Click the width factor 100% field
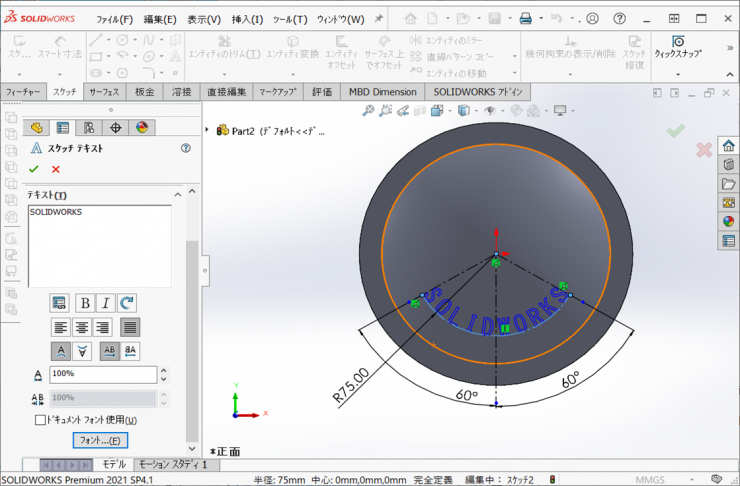This screenshot has width=740, height=486. [x=103, y=375]
